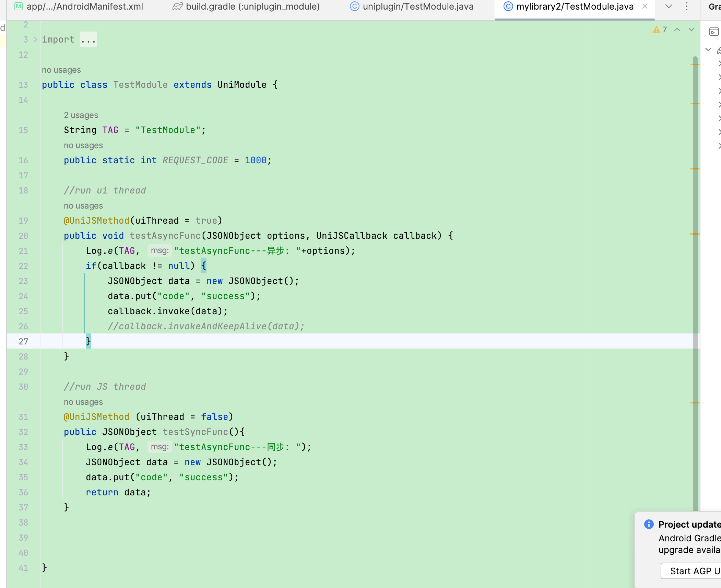
Task: Open the editor tab options three-dot menu
Action: (686, 7)
